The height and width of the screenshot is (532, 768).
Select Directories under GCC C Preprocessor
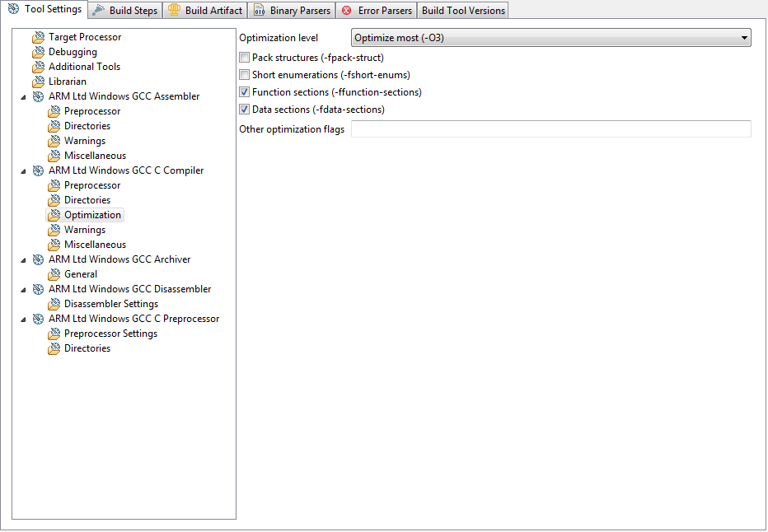point(87,348)
